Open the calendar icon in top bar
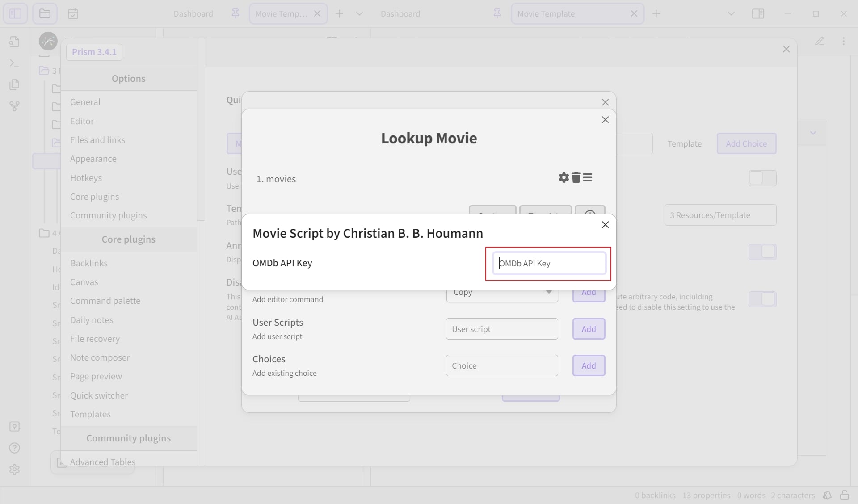This screenshot has height=504, width=858. tap(73, 13)
